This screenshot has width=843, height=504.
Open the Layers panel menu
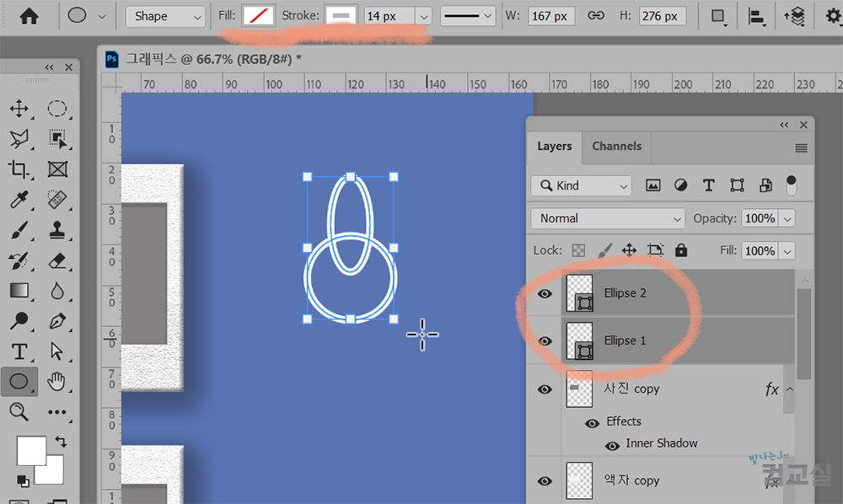[801, 147]
